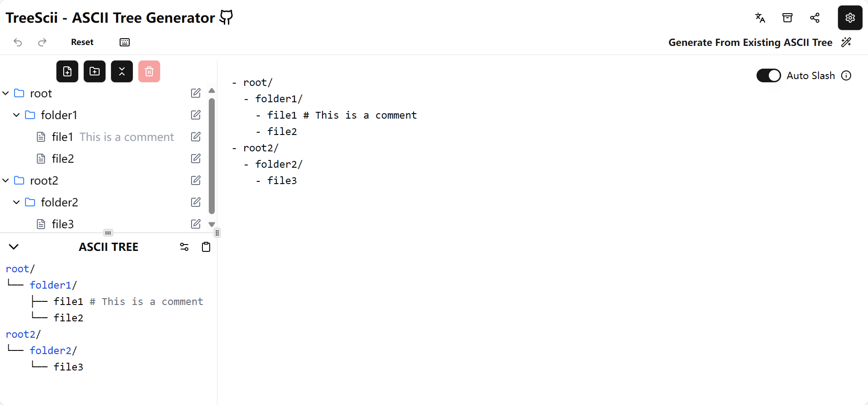Click the add new file icon

point(67,71)
